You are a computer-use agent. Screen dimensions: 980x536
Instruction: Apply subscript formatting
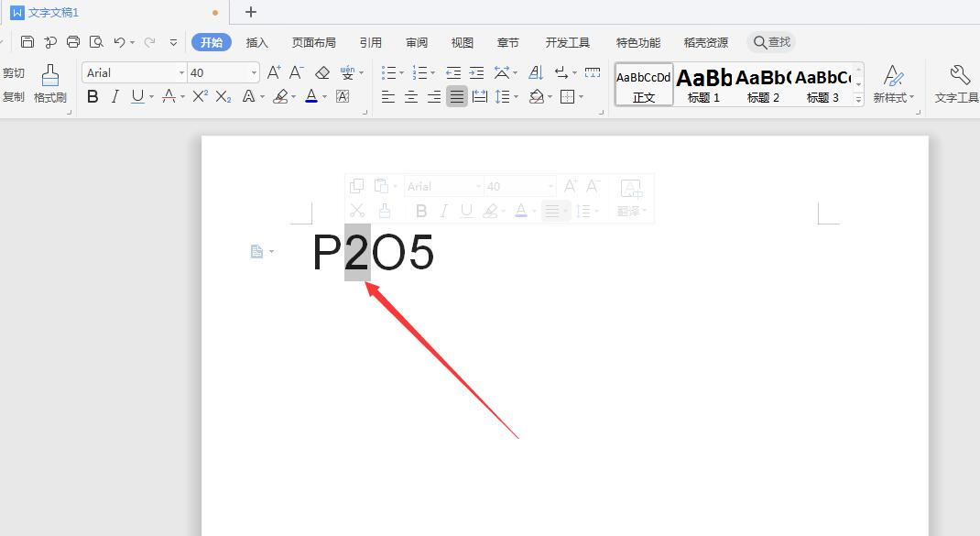coord(223,95)
